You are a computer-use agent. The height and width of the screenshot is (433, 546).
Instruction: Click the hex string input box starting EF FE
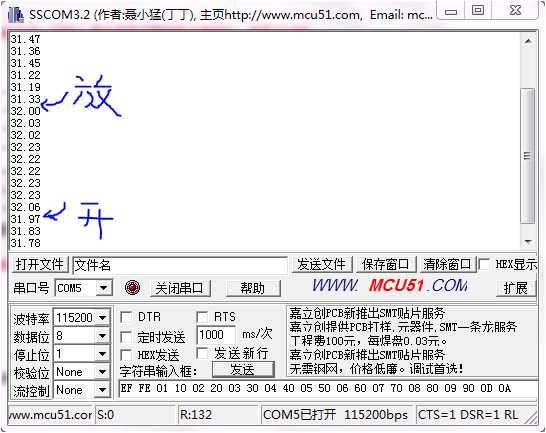[x=328, y=388]
